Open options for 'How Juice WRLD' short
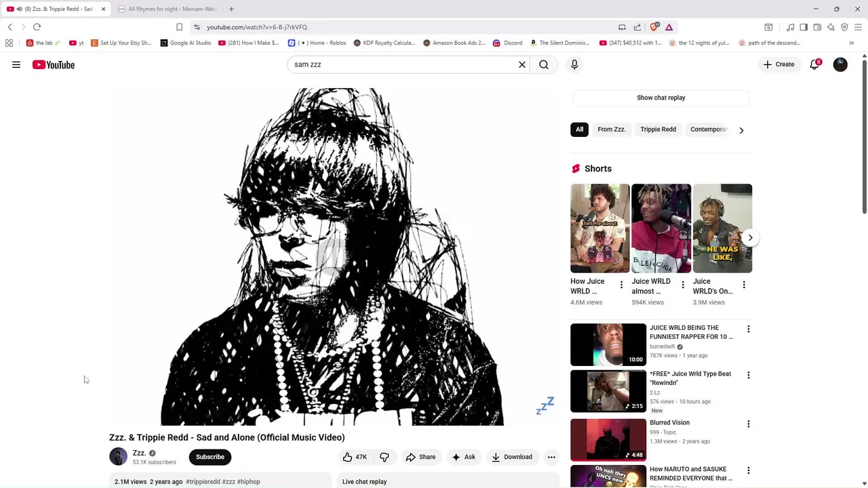868x488 pixels. tap(621, 285)
